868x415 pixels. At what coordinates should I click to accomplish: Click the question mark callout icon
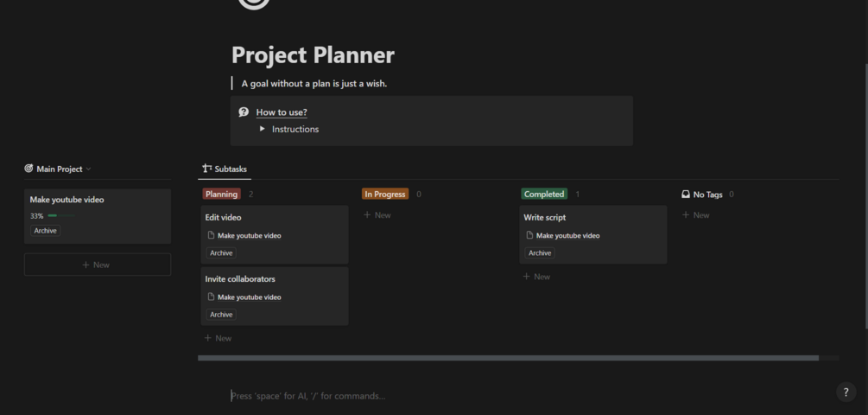coord(244,112)
